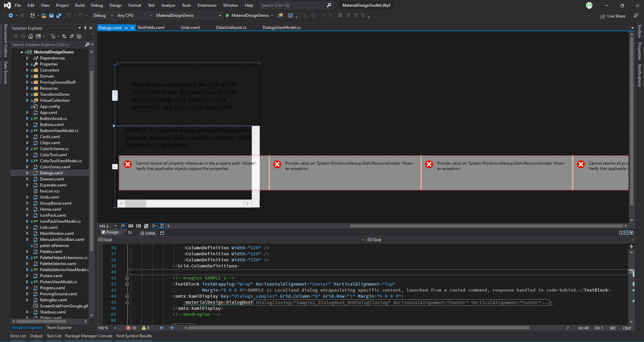
Task: Open the effects (fx) toggle in designer toolbar
Action: [x=123, y=226]
